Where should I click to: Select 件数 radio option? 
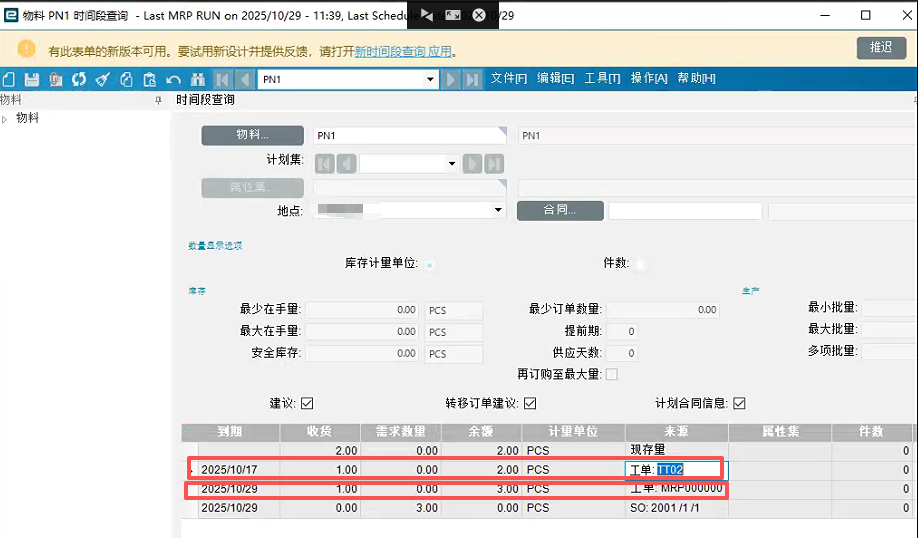point(642,265)
